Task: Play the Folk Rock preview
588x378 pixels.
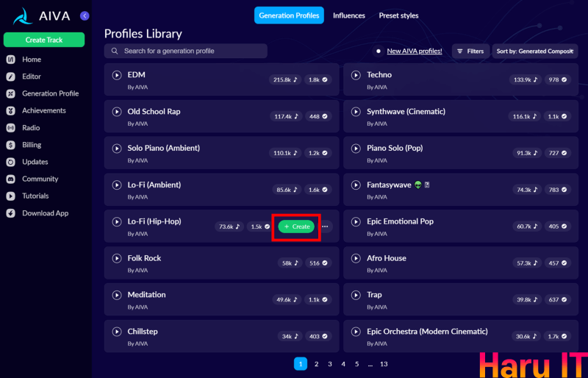Action: 117,258
